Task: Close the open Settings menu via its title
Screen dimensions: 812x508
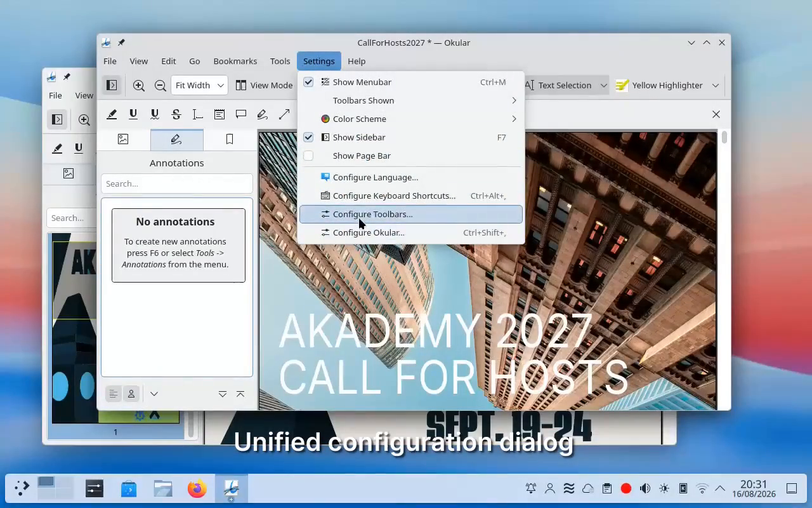Action: click(318, 61)
